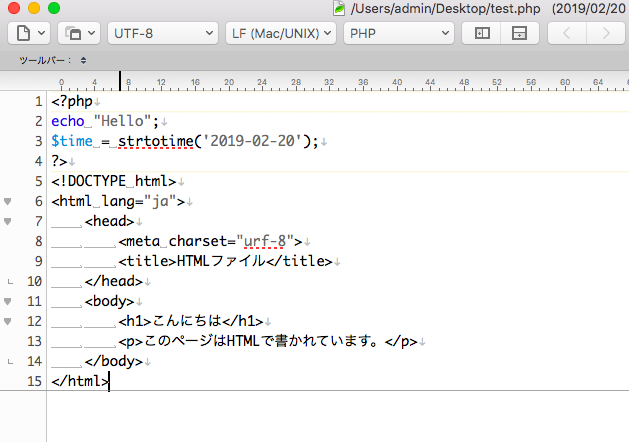This screenshot has height=442, width=629.
Task: Open the ツールバー selector stepper
Action: 83,61
